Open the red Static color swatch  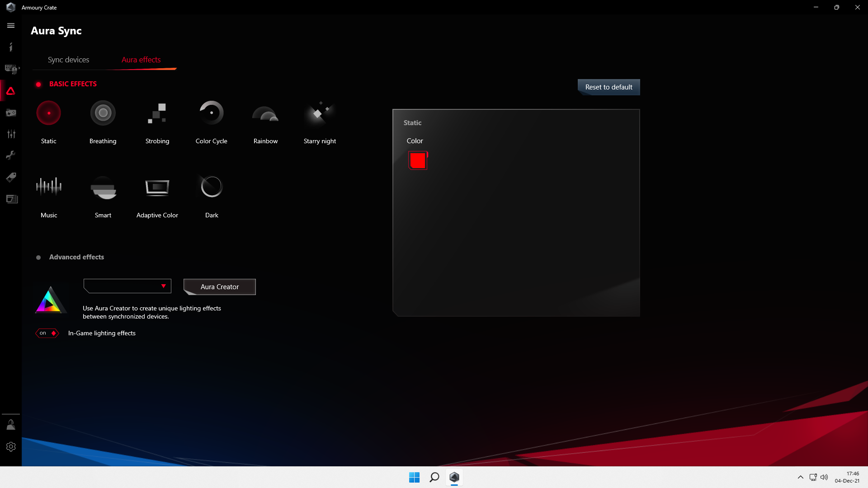coord(418,160)
